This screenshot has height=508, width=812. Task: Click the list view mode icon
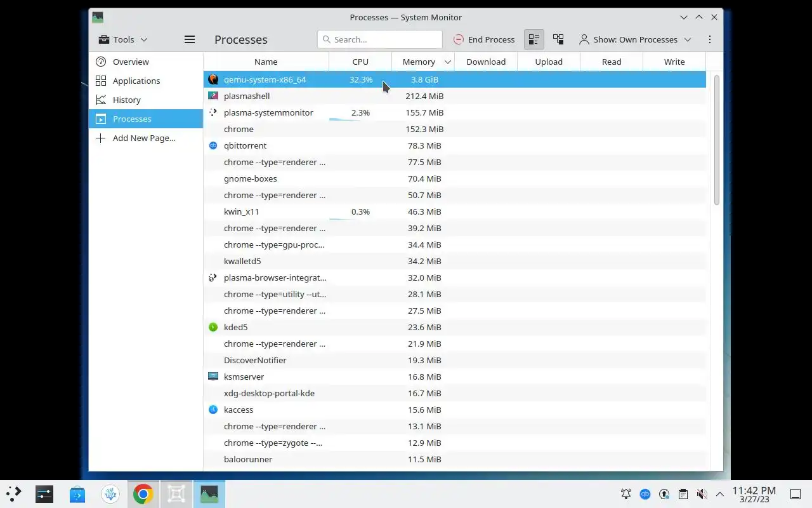pos(534,39)
